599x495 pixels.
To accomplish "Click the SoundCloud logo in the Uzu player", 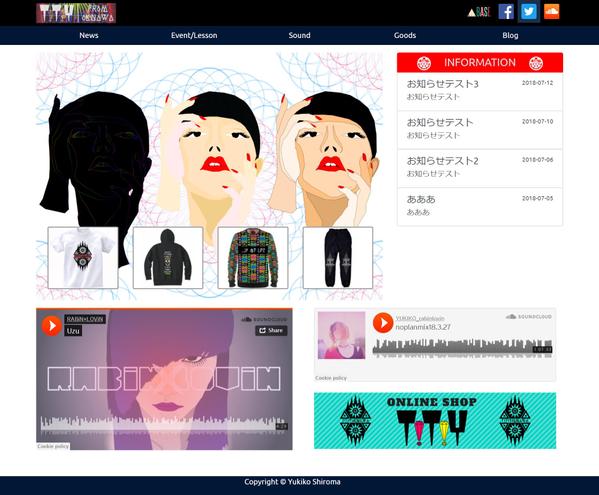I will pos(264,319).
